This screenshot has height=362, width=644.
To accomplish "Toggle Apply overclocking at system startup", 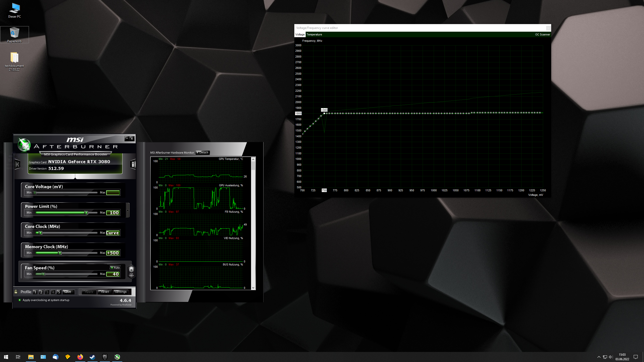I will 20,300.
